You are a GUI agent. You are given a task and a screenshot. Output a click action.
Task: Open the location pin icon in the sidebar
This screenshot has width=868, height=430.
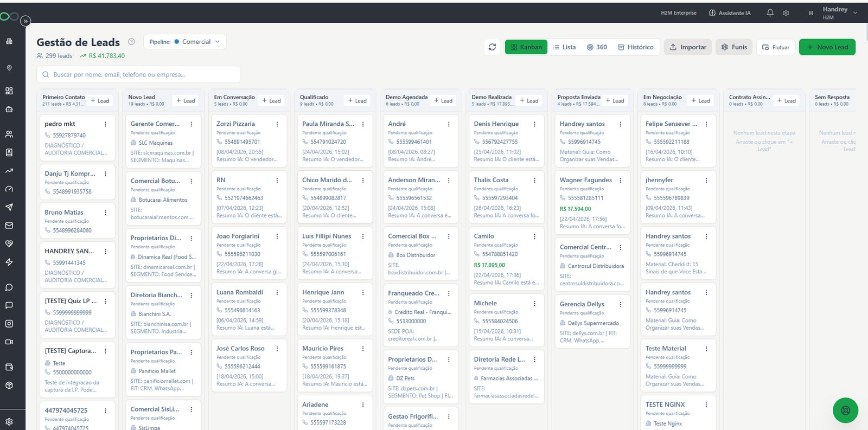tap(9, 68)
